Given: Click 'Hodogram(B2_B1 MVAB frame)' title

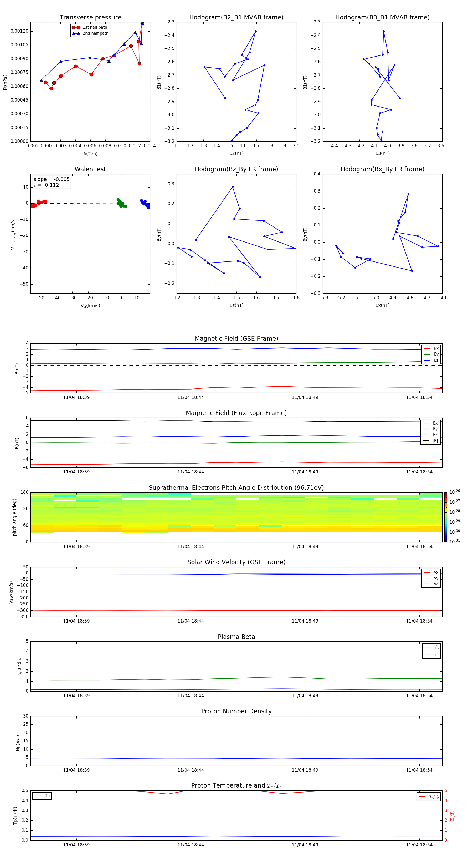Looking at the screenshot, I should 236,18.
